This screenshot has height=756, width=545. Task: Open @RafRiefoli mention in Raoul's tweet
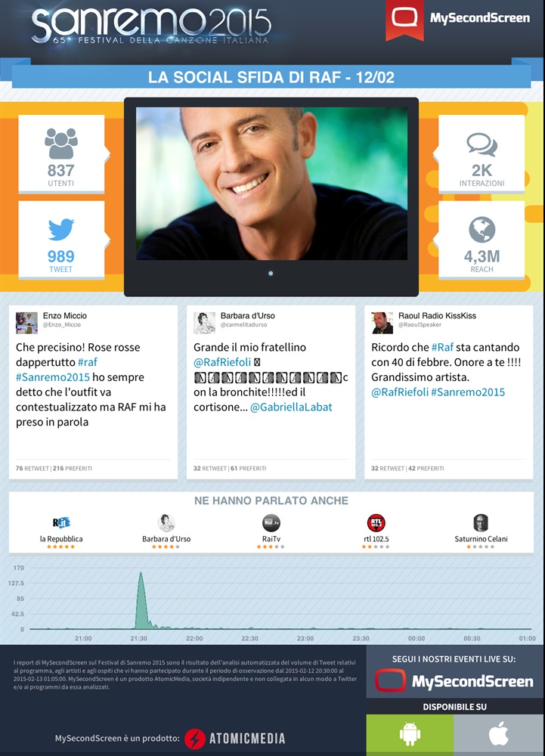pyautogui.click(x=400, y=392)
